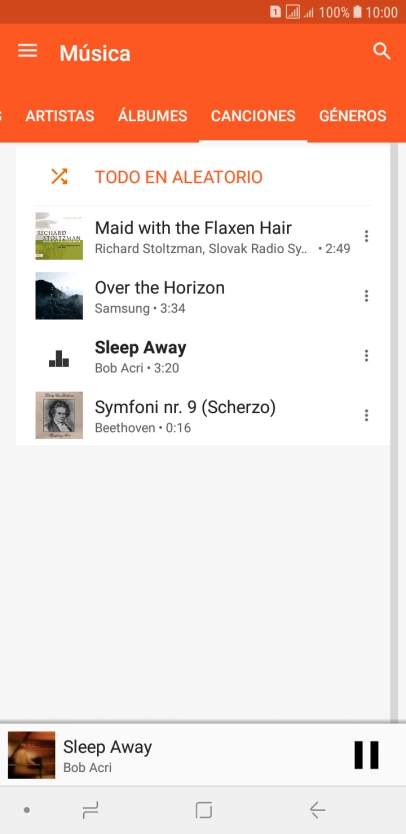Open overflow menu for Symfoni nr. 9
The image size is (406, 834).
[x=366, y=415]
